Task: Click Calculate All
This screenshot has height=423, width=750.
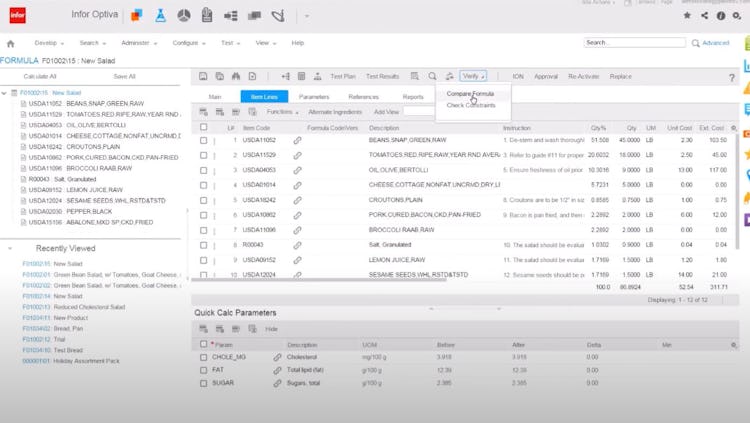Action: (x=40, y=77)
